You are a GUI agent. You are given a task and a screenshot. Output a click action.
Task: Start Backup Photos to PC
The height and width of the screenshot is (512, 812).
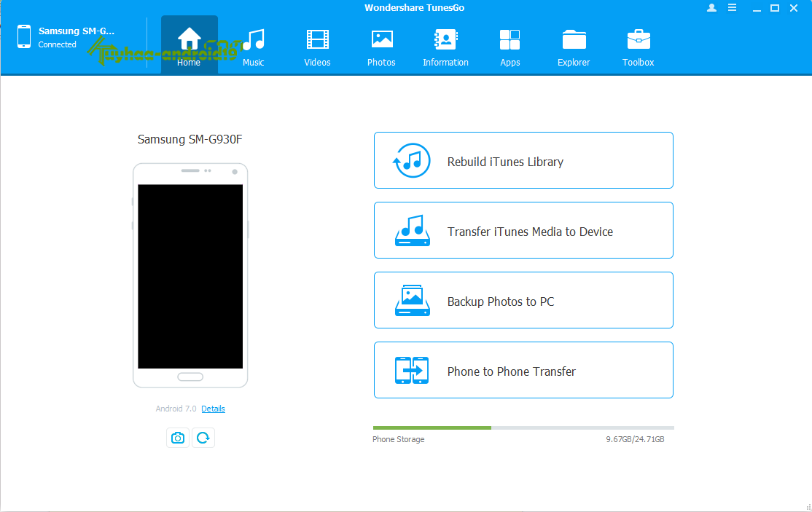tap(523, 300)
